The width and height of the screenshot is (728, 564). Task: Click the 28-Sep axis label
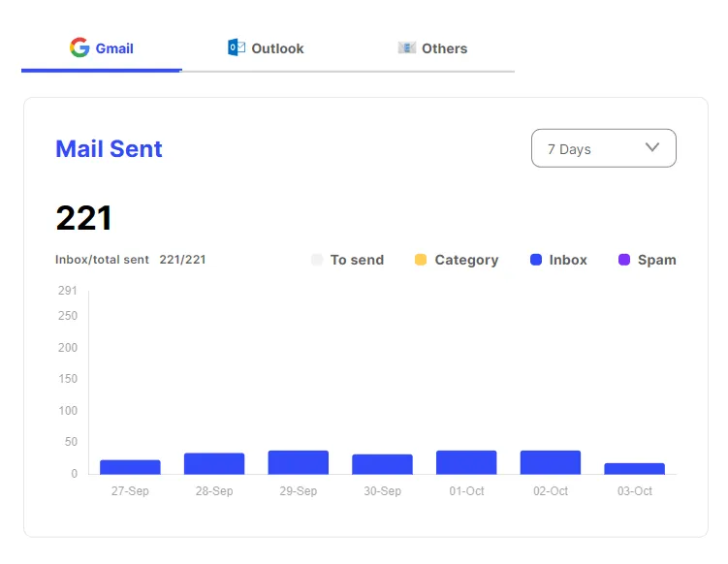(214, 491)
